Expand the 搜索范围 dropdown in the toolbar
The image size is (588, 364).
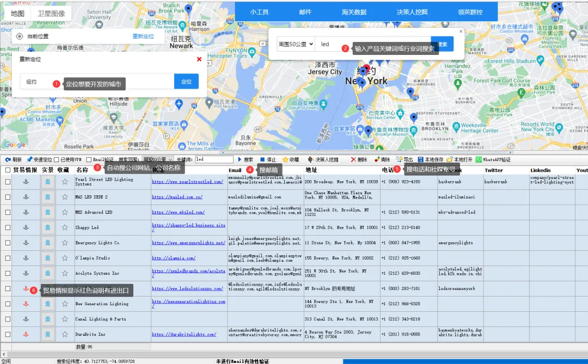pyautogui.click(x=158, y=160)
